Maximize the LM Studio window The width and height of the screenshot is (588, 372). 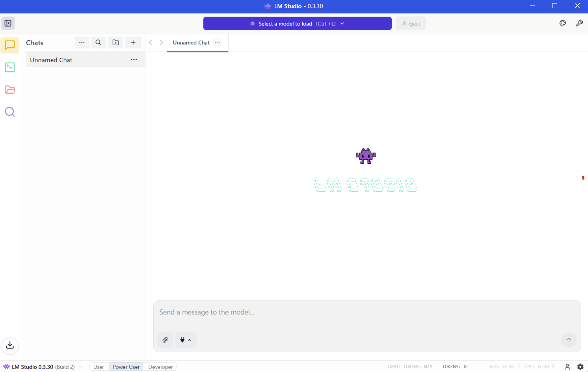coord(555,6)
